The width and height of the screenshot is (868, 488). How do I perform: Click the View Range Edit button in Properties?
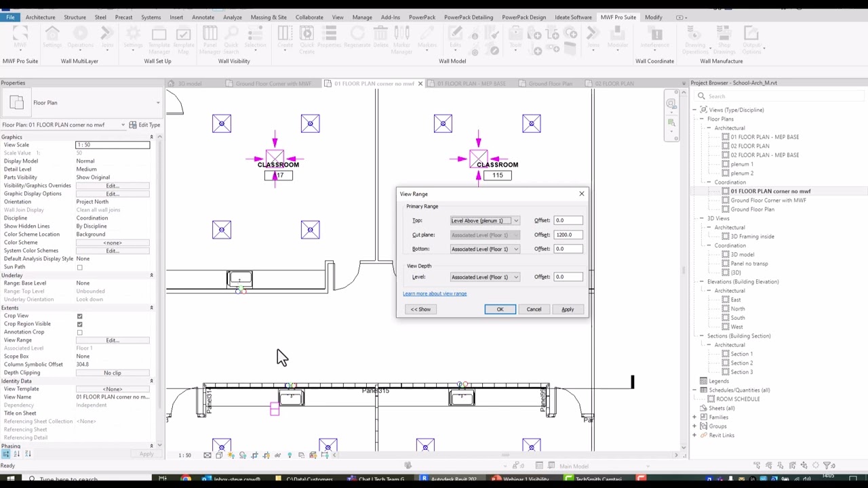(113, 340)
